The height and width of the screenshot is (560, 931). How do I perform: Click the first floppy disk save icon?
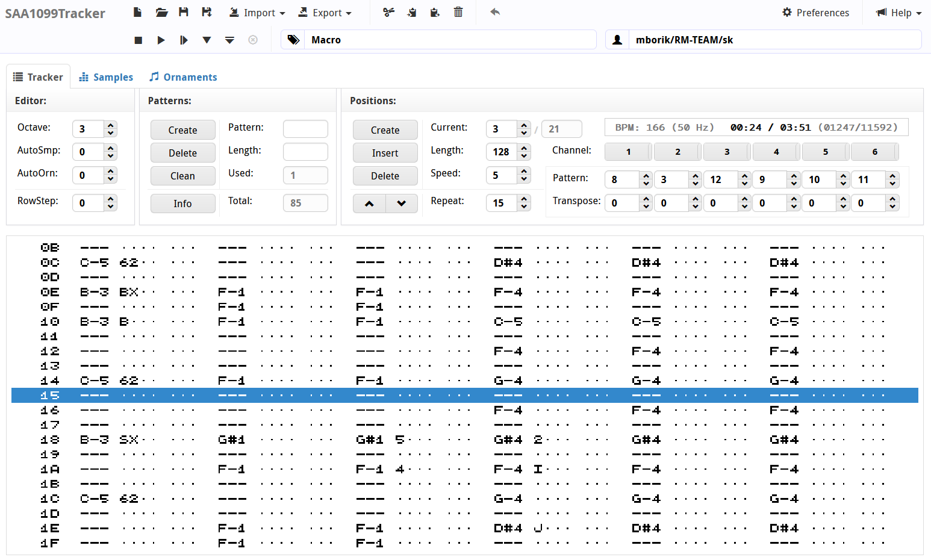(x=184, y=12)
